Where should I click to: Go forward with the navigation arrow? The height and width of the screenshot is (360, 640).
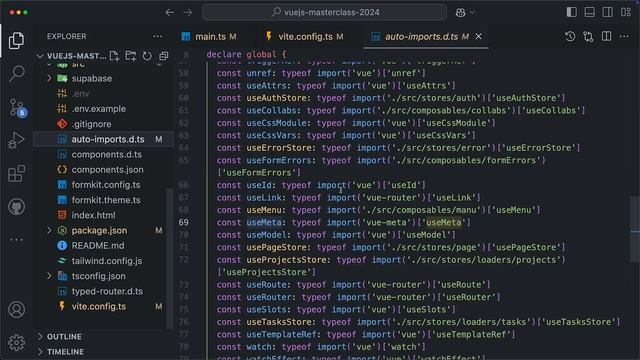click(188, 13)
